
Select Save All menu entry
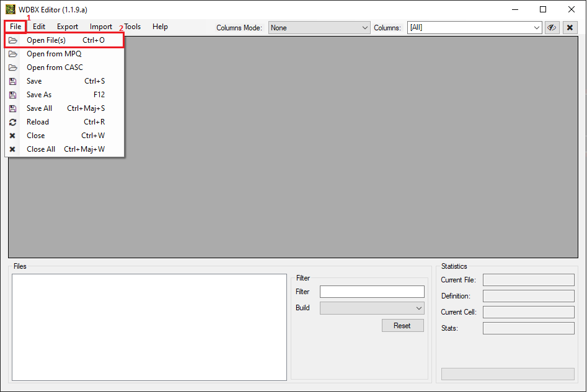64,108
